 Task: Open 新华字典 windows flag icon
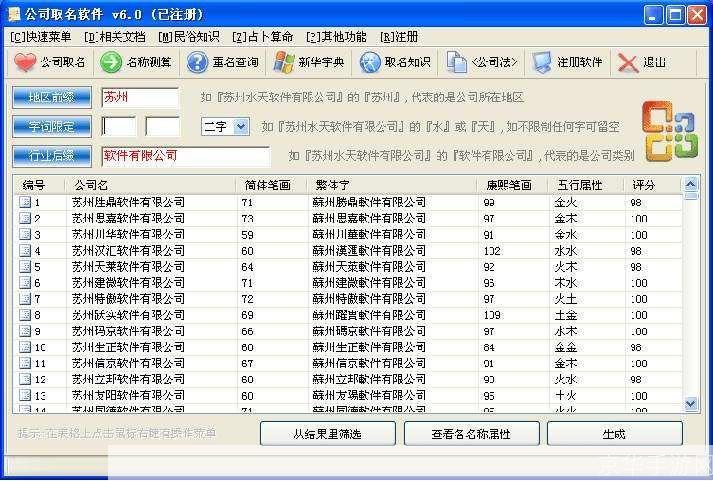tap(283, 62)
